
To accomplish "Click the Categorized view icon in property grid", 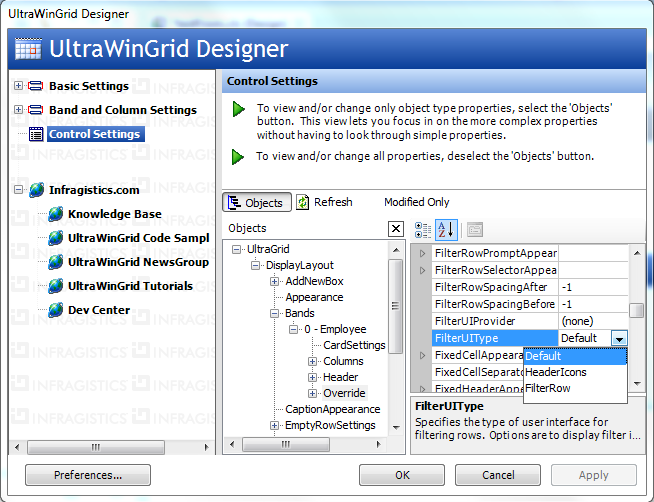I will [x=422, y=230].
